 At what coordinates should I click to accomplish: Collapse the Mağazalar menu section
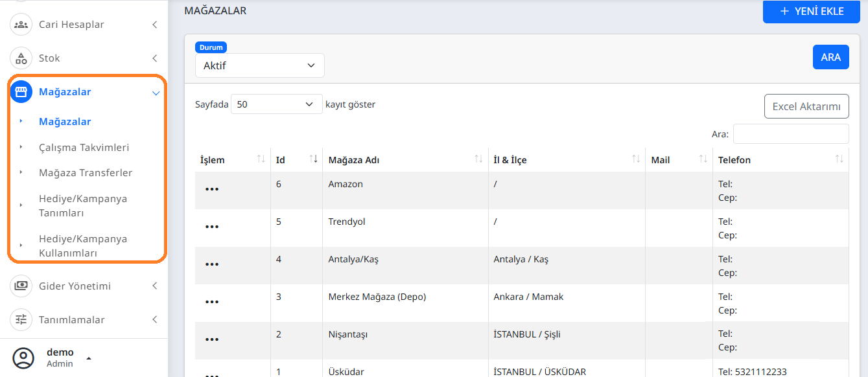pos(156,93)
